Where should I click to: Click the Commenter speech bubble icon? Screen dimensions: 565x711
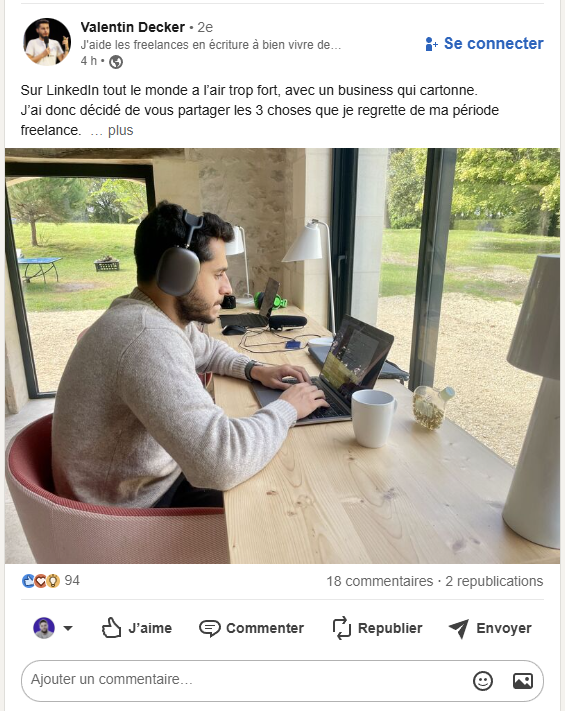(210, 628)
